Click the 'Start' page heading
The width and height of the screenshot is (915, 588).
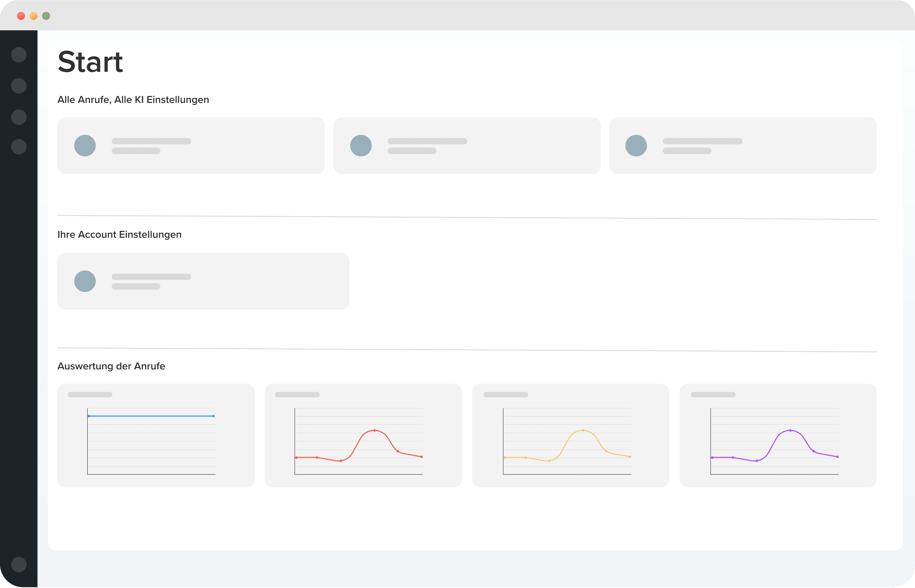(90, 62)
